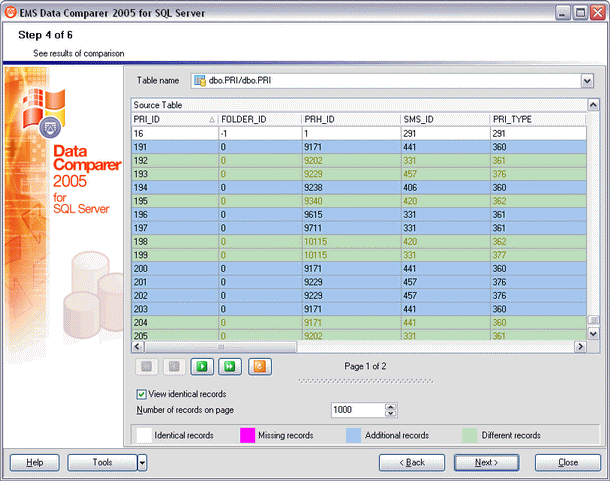Close the wizard with Close button
The height and width of the screenshot is (481, 610).
568,463
